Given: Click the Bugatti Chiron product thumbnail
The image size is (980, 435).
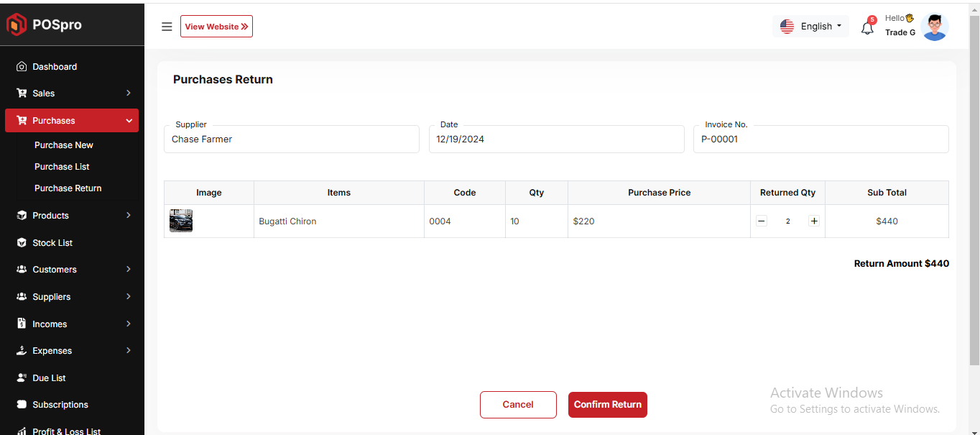Looking at the screenshot, I should (x=181, y=221).
